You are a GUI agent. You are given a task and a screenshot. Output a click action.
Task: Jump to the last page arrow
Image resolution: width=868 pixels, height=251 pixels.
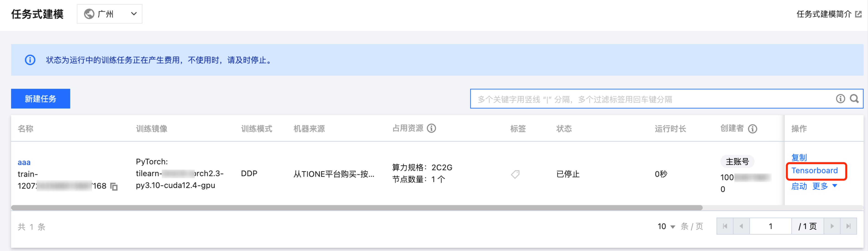(848, 226)
